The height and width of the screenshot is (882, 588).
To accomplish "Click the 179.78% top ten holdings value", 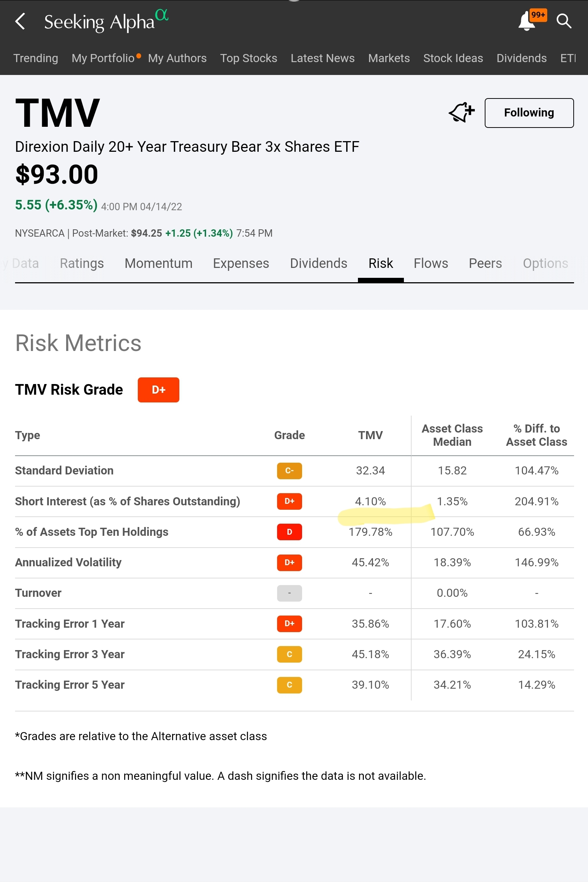I will point(370,532).
